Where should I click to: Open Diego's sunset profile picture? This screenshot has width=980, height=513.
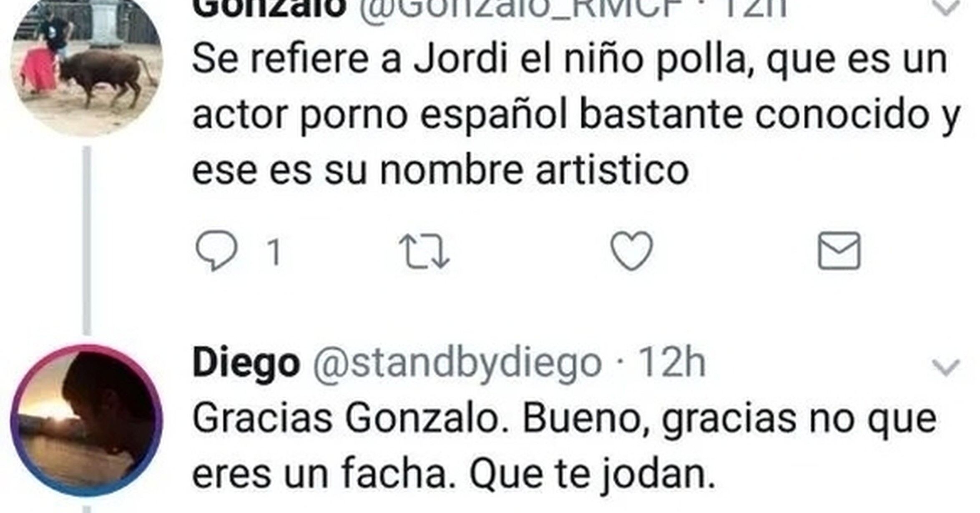click(x=87, y=420)
